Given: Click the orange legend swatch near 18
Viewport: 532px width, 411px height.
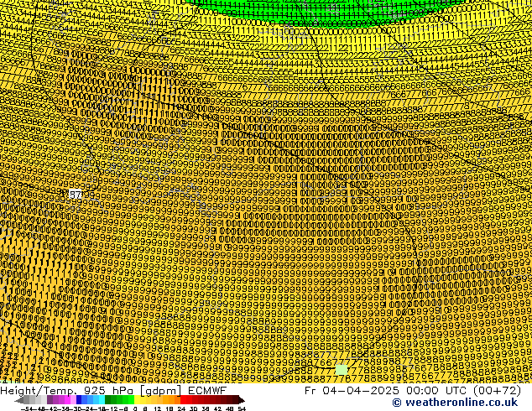Looking at the screenshot, I should point(171,399).
